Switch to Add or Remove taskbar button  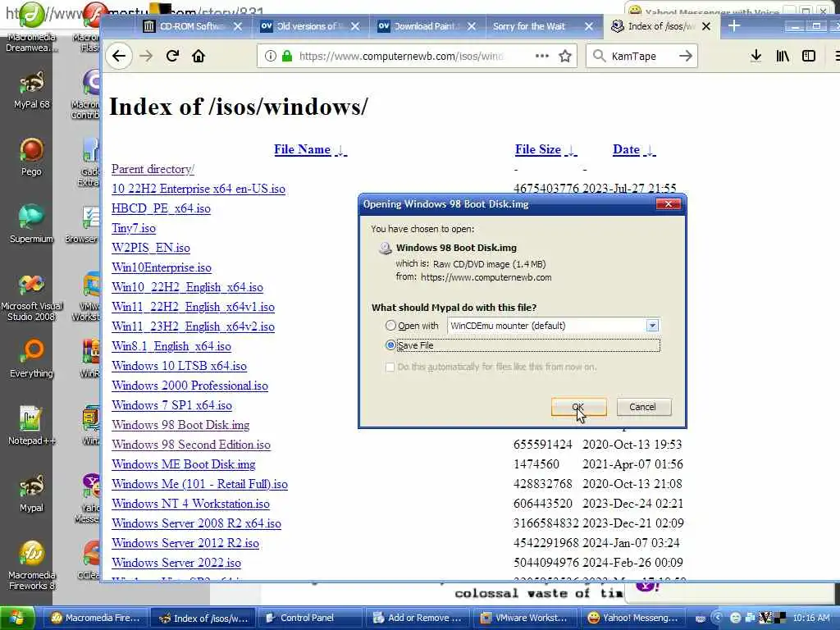click(x=418, y=618)
